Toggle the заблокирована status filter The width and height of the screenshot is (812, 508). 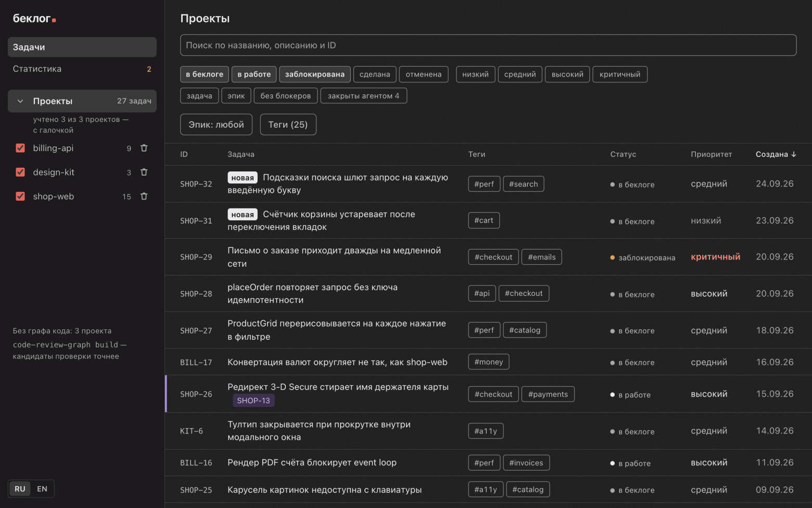coord(314,75)
